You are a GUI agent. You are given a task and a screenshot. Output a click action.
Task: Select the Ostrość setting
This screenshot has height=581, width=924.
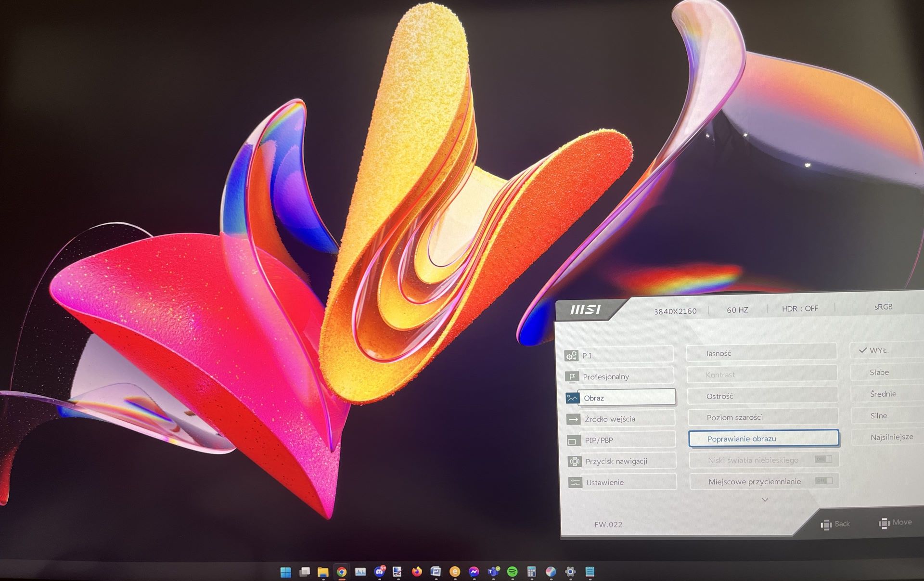click(762, 396)
